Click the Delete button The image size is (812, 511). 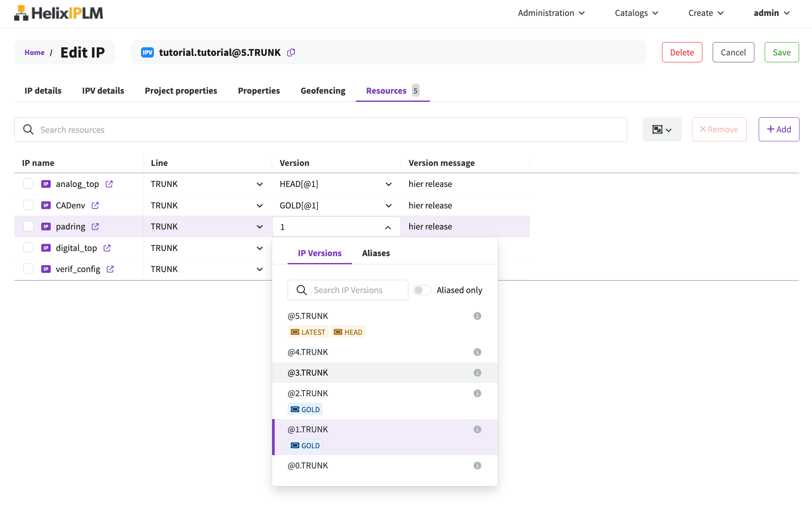(x=682, y=52)
